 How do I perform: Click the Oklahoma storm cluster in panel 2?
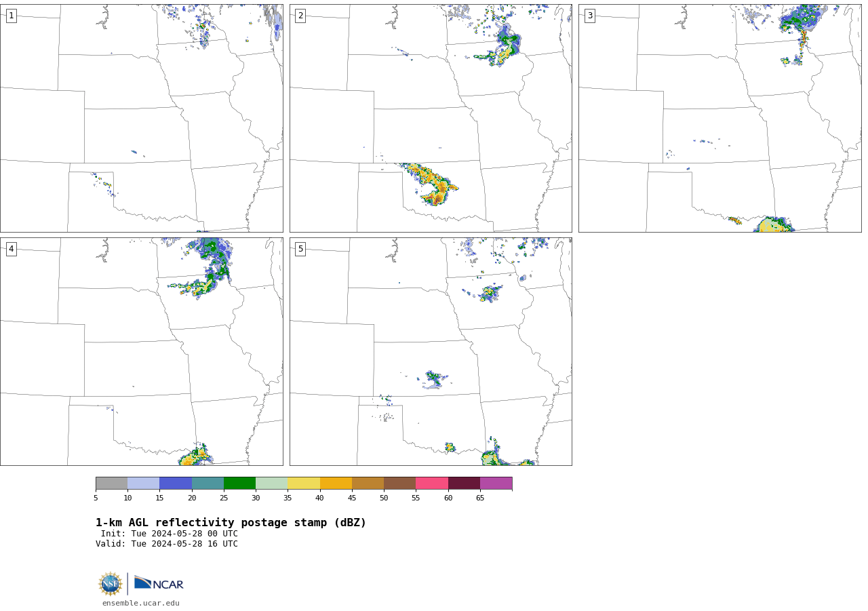point(431,184)
